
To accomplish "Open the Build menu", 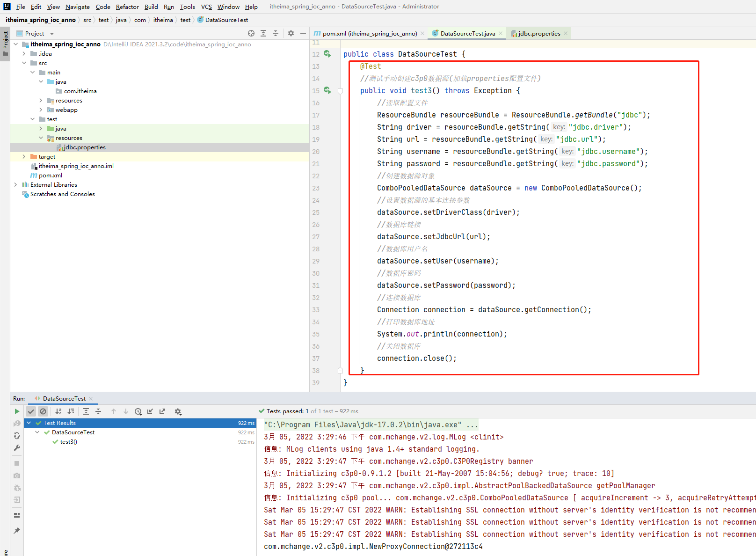I will click(x=151, y=7).
